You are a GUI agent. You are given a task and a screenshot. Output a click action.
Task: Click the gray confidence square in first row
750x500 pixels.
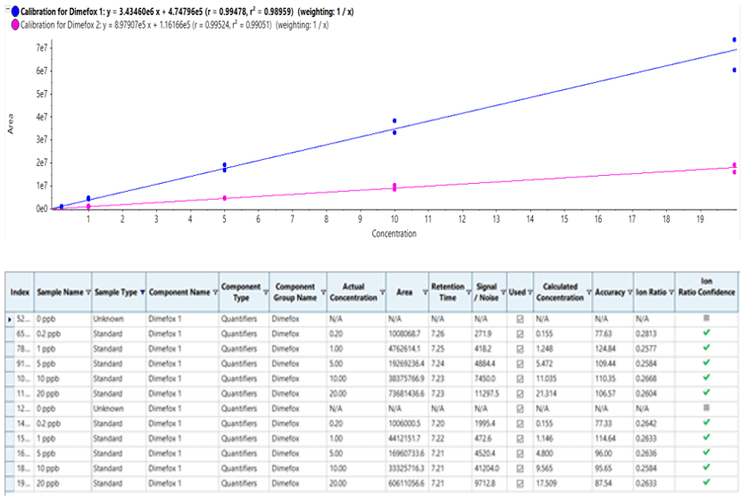tap(707, 317)
